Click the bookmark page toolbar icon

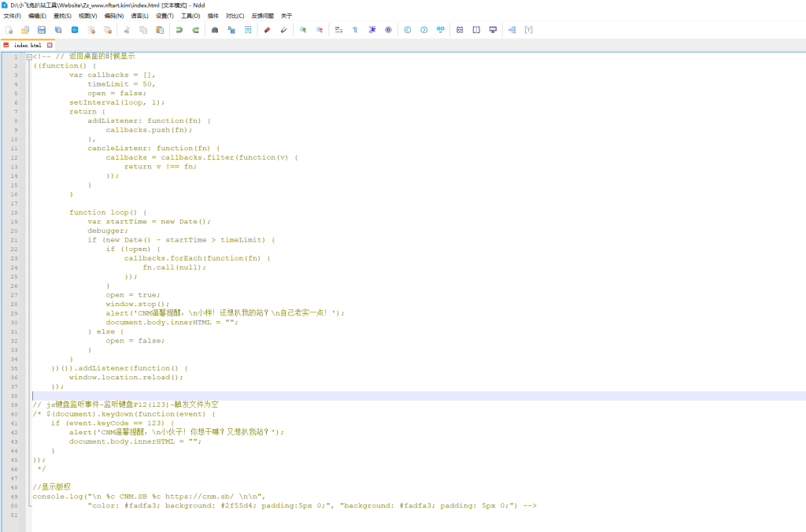click(248, 30)
